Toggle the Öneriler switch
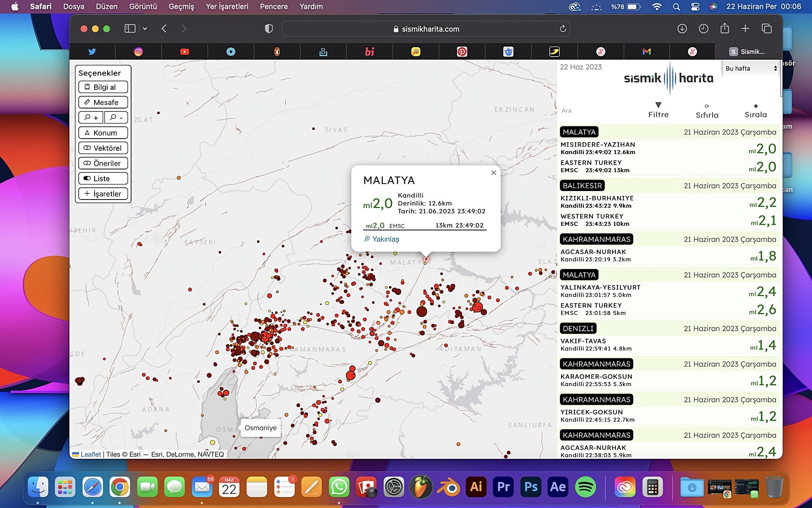Screen dimensions: 812x508 point(103,163)
